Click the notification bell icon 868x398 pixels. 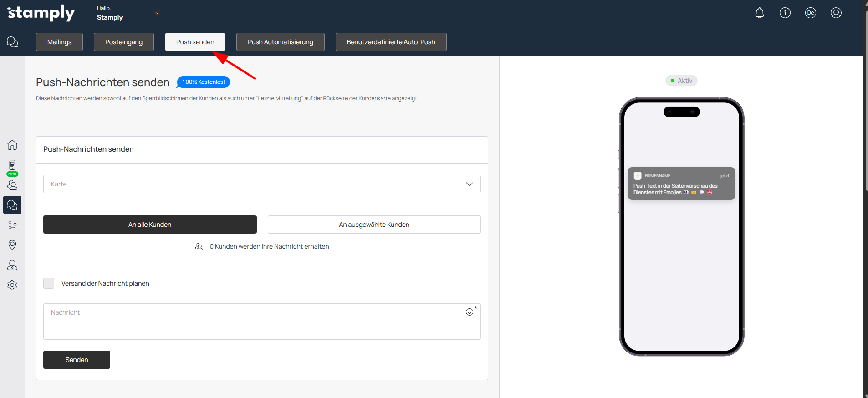759,13
